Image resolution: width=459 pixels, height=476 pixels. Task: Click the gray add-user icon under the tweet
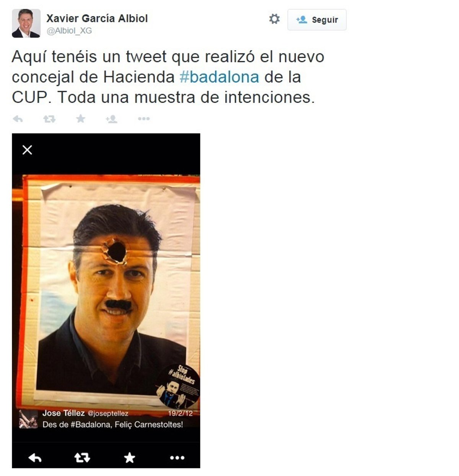coord(111,119)
